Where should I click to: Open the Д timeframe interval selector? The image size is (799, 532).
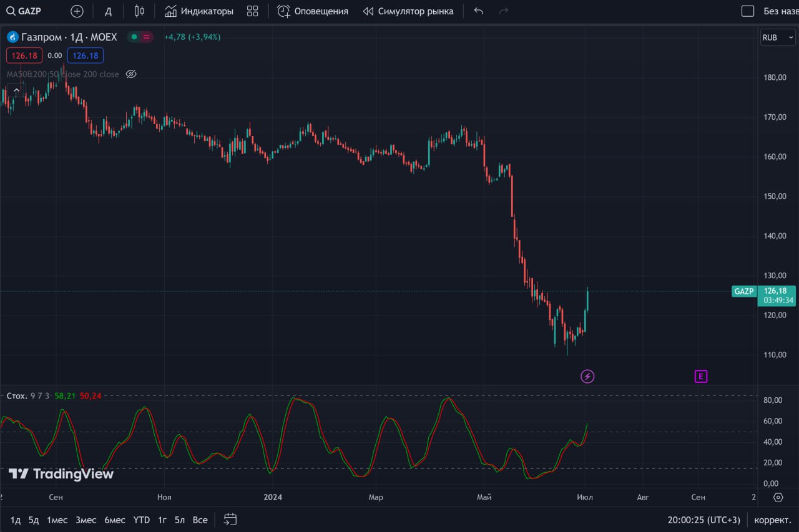[108, 11]
